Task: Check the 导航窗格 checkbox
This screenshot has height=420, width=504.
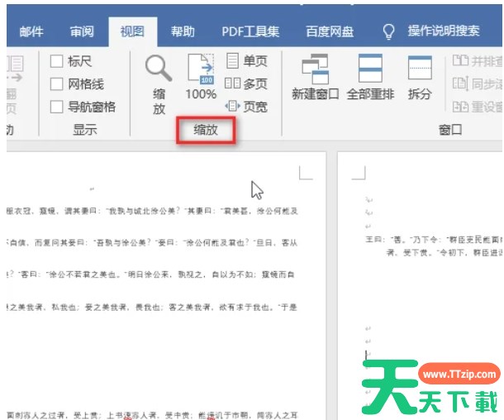Action: [56, 107]
